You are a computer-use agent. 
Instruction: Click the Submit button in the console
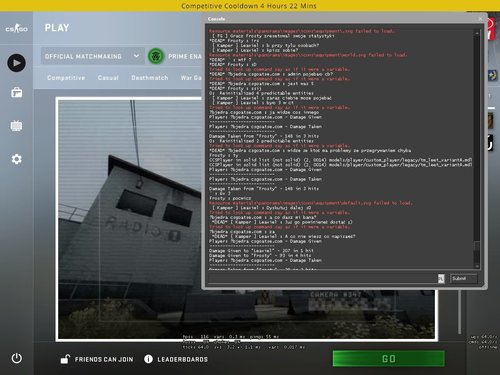click(x=464, y=278)
